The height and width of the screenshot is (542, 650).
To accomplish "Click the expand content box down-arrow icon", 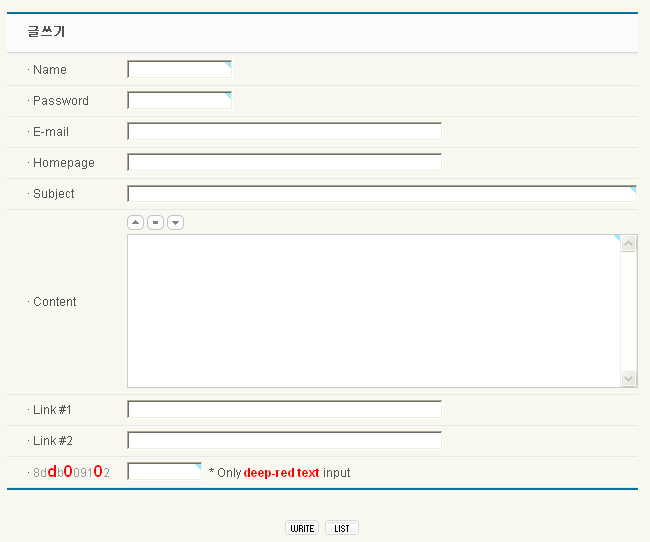I will click(175, 222).
